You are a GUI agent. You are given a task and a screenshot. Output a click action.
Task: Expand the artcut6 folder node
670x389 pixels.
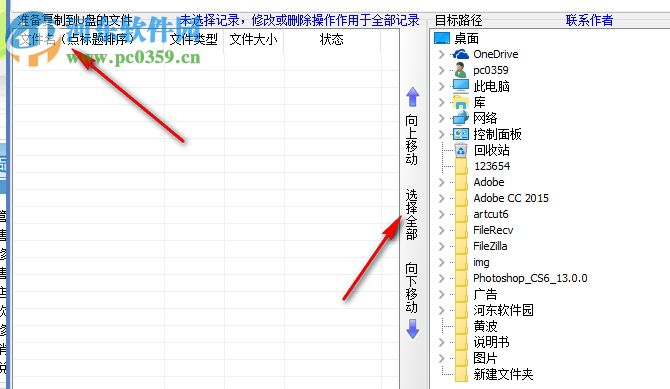[x=441, y=214]
